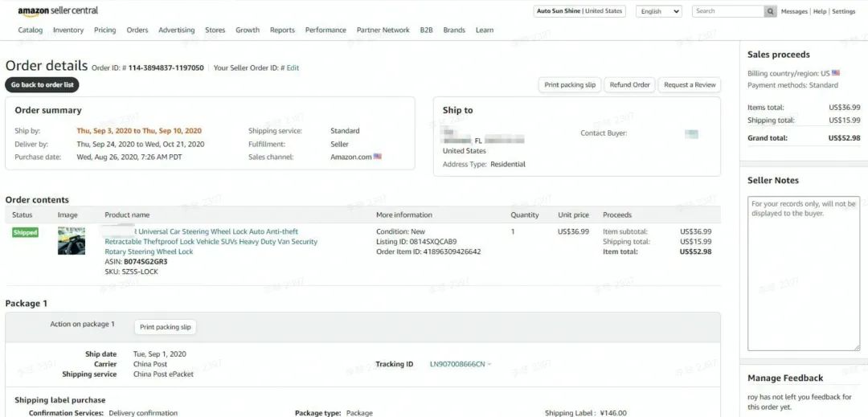Open the Inventory menu
Image resolution: width=868 pixels, height=417 pixels.
(68, 30)
